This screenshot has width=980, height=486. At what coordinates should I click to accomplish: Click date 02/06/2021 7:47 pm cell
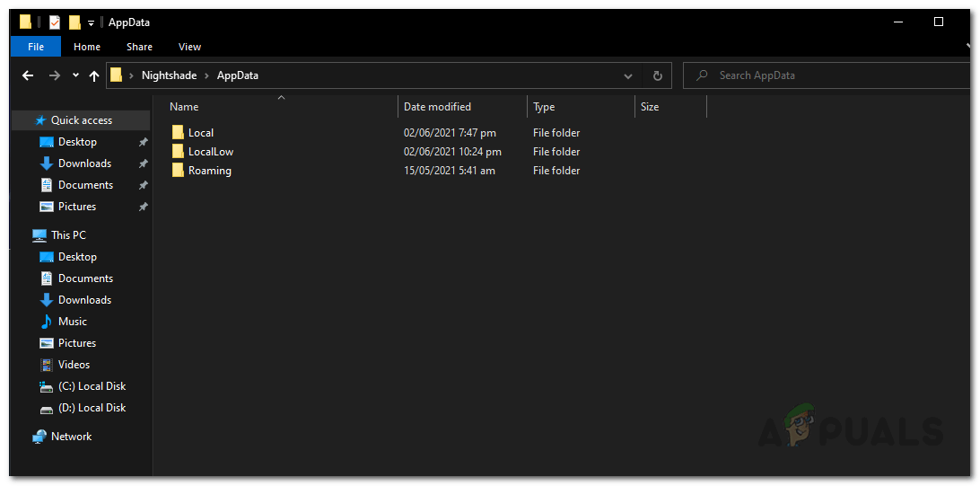[450, 133]
